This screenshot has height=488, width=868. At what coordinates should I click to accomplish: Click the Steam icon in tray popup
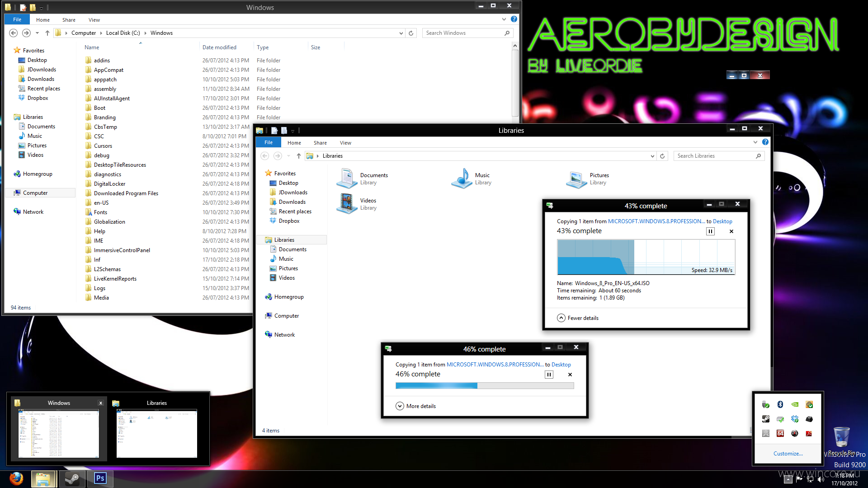click(765, 419)
